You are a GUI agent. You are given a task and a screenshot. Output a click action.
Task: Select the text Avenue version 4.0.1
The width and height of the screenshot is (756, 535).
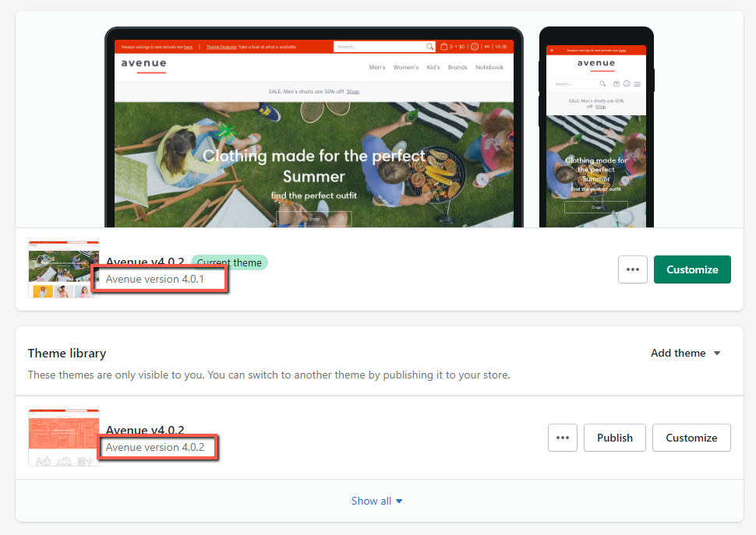point(155,279)
